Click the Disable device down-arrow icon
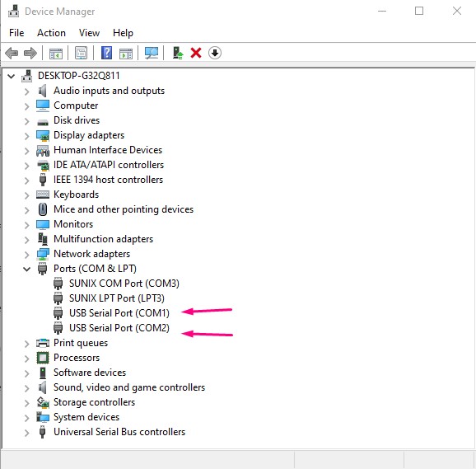 tap(215, 53)
